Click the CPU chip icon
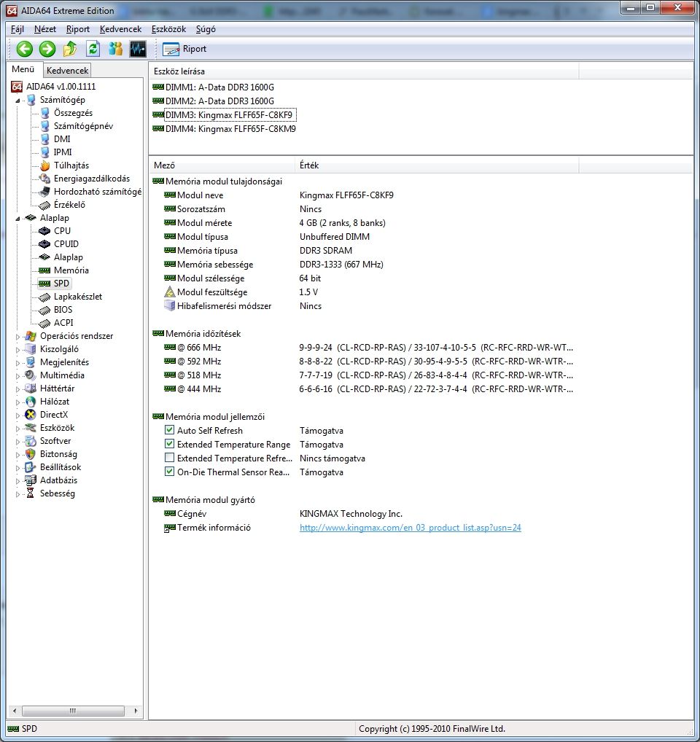 point(44,231)
